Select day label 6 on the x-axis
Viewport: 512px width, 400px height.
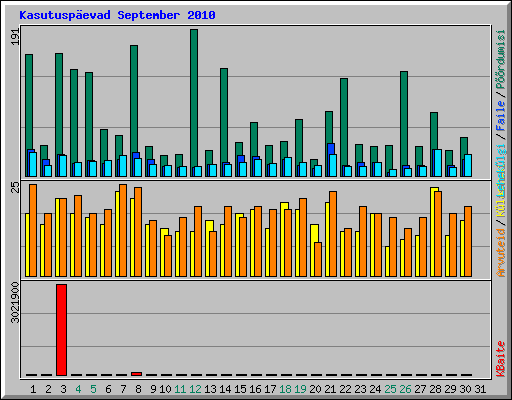[x=108, y=389]
